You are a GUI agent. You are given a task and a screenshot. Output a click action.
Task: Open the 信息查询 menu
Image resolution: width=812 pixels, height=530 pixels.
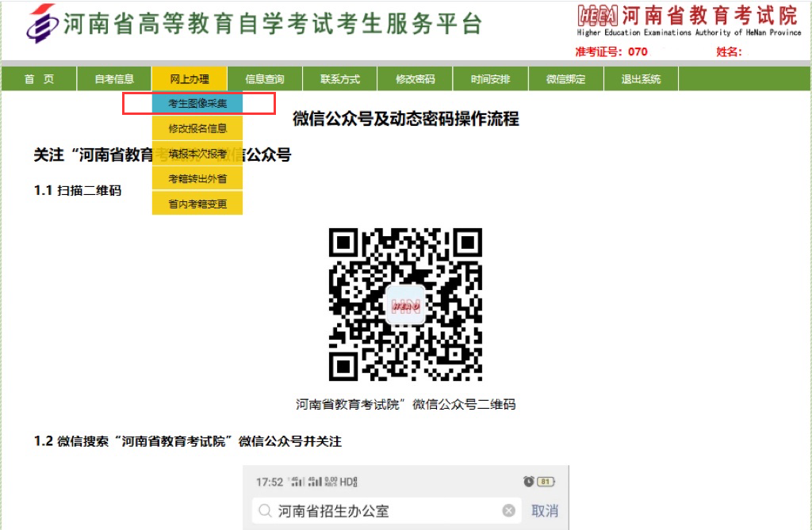click(x=265, y=79)
